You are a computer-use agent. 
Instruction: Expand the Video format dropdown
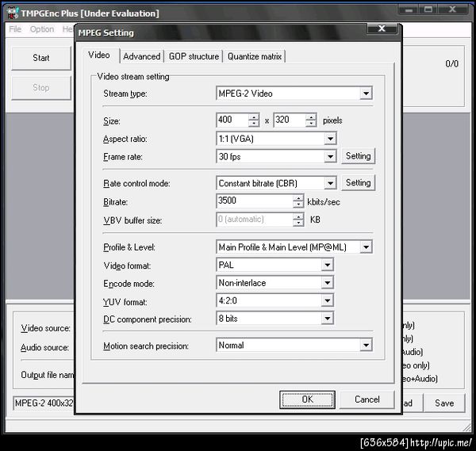pos(327,265)
